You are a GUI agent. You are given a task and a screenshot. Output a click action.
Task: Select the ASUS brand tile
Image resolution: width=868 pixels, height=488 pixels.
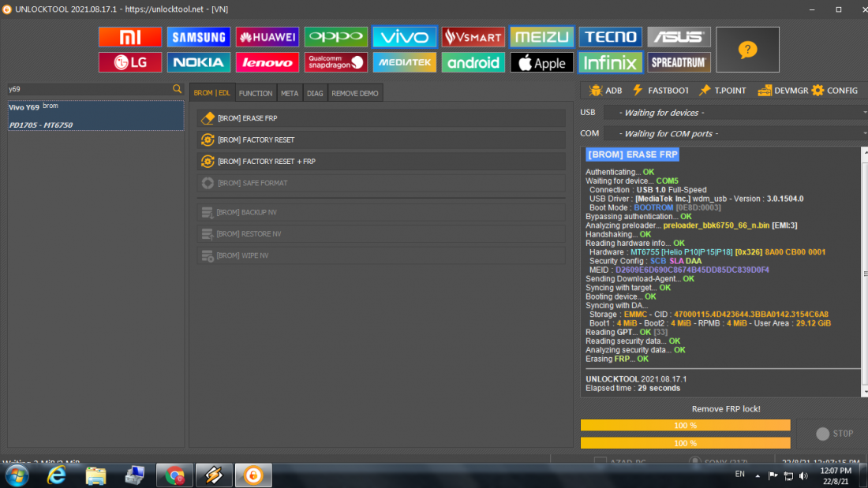679,37
